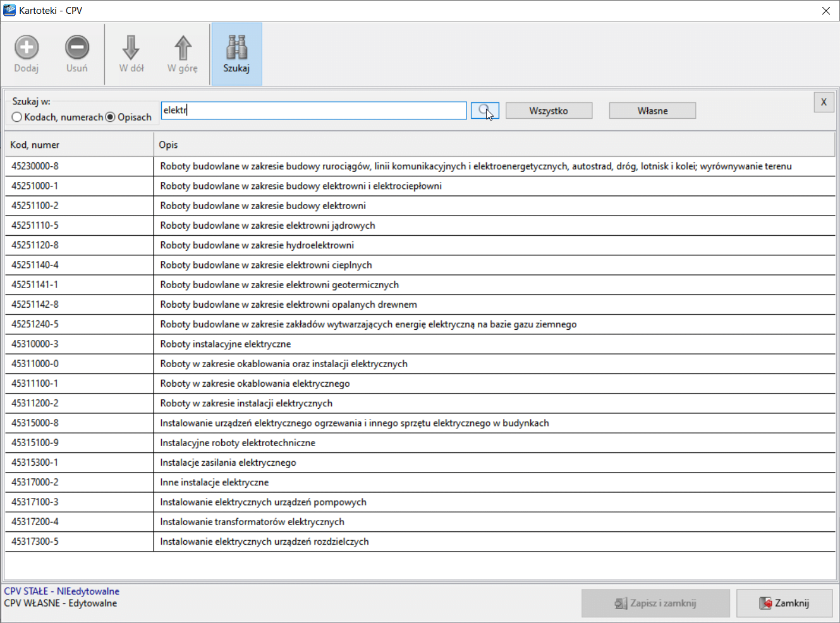Select code 45251141-1 cell
The image size is (840, 623).
[79, 284]
